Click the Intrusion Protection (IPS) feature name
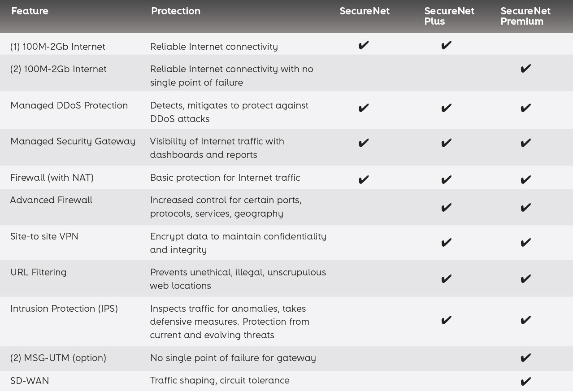Screen dimensions: 573x392 [x=64, y=309]
